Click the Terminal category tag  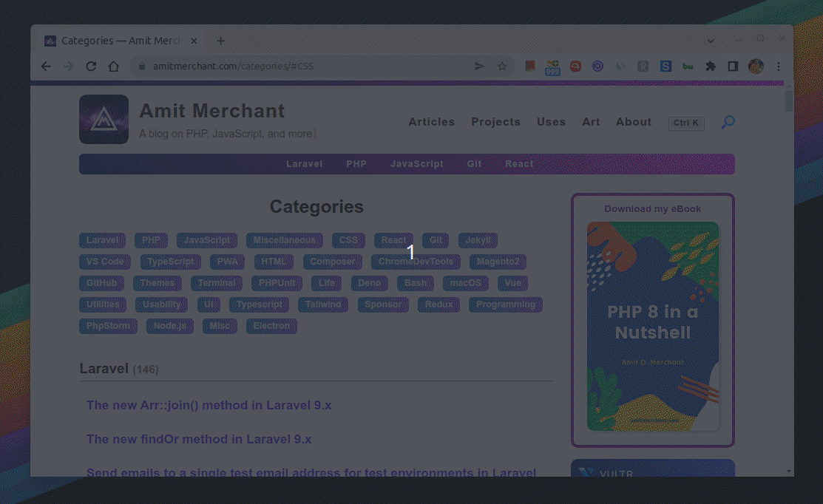click(217, 283)
